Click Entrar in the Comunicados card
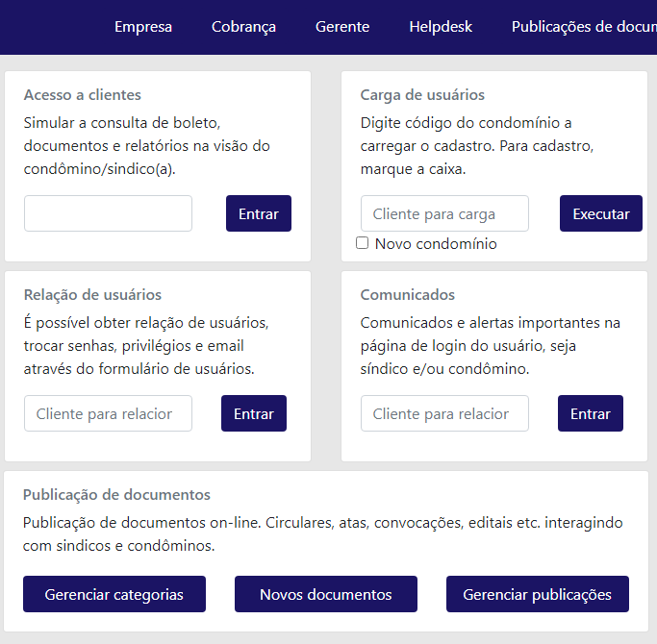Screen dimensions: 657x644 tap(590, 413)
